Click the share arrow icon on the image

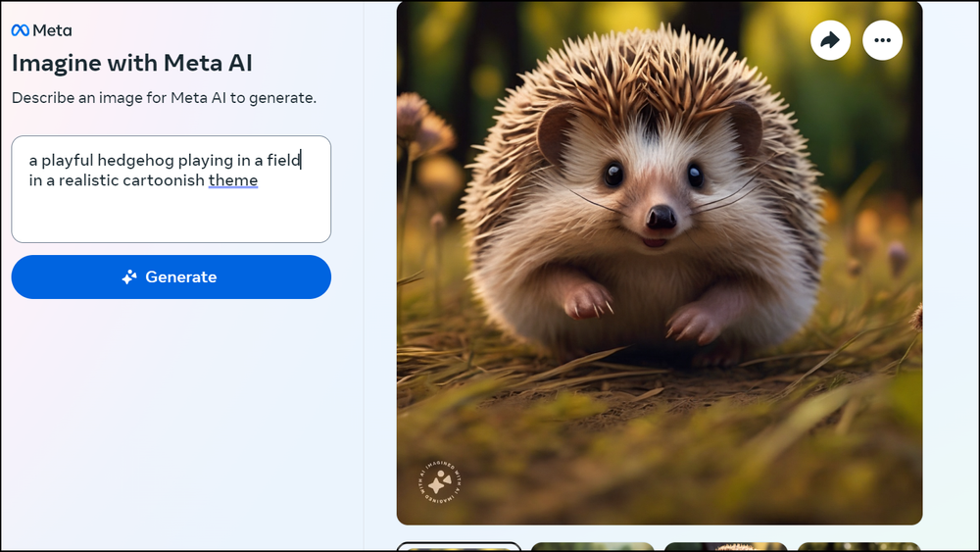[830, 40]
